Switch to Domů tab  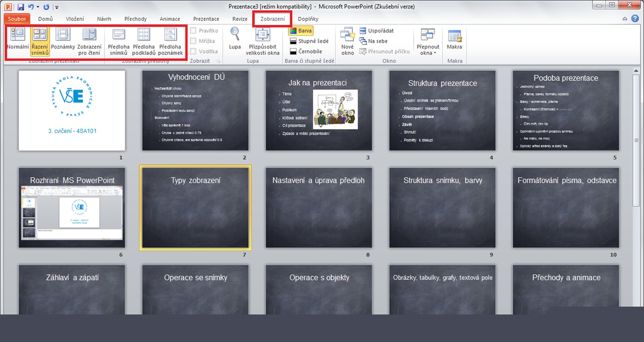[46, 19]
